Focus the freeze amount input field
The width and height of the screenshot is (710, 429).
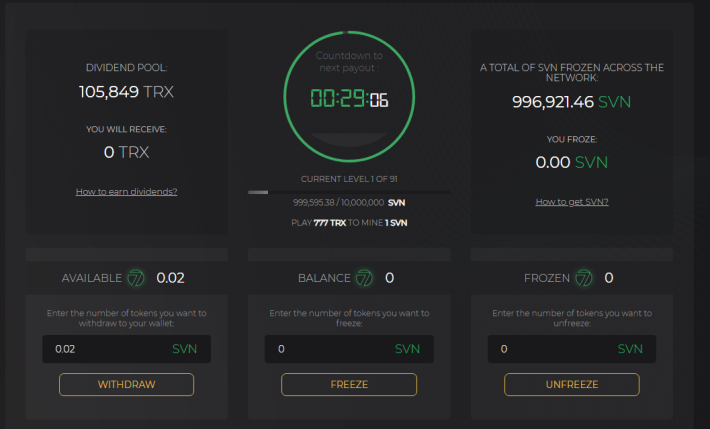click(349, 349)
